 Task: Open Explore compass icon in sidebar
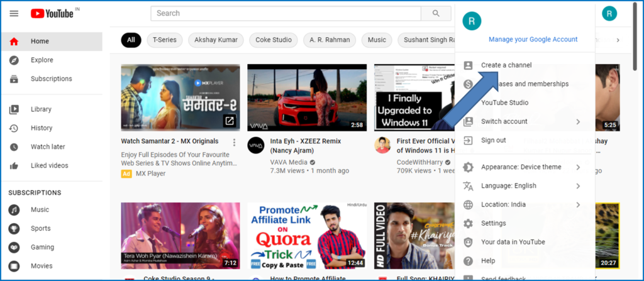14,60
